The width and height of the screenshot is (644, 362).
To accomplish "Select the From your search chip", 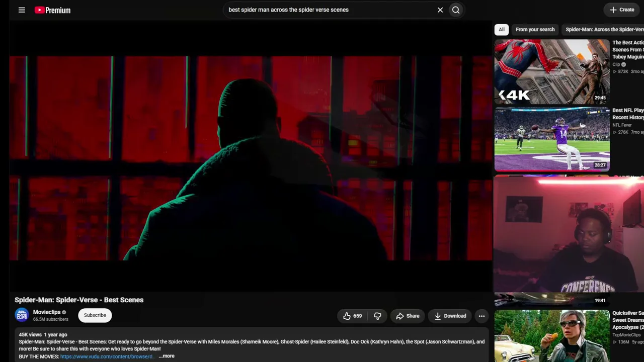I will click(x=535, y=29).
